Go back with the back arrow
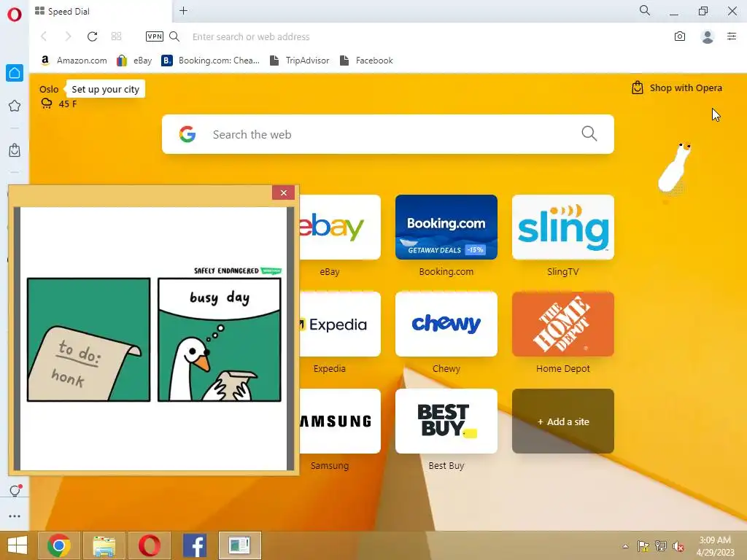This screenshot has height=560, width=747. coord(44,36)
